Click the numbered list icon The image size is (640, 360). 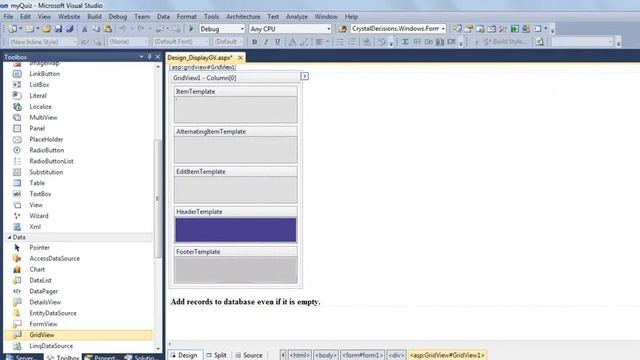click(x=352, y=42)
